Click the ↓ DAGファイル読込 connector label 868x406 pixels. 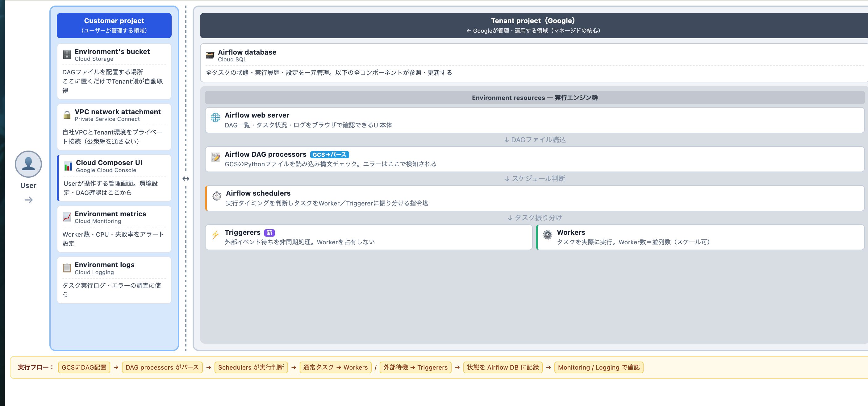[535, 140]
